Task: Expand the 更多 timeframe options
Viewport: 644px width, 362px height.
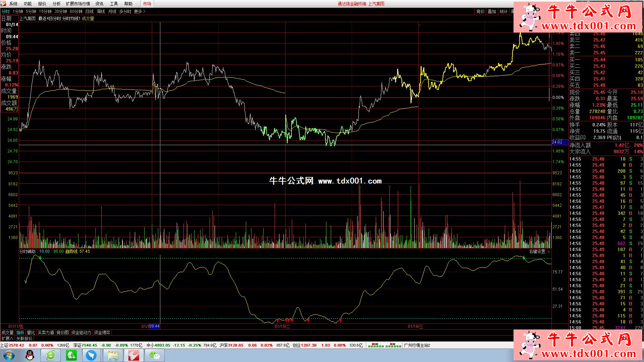Action: pyautogui.click(x=140, y=11)
